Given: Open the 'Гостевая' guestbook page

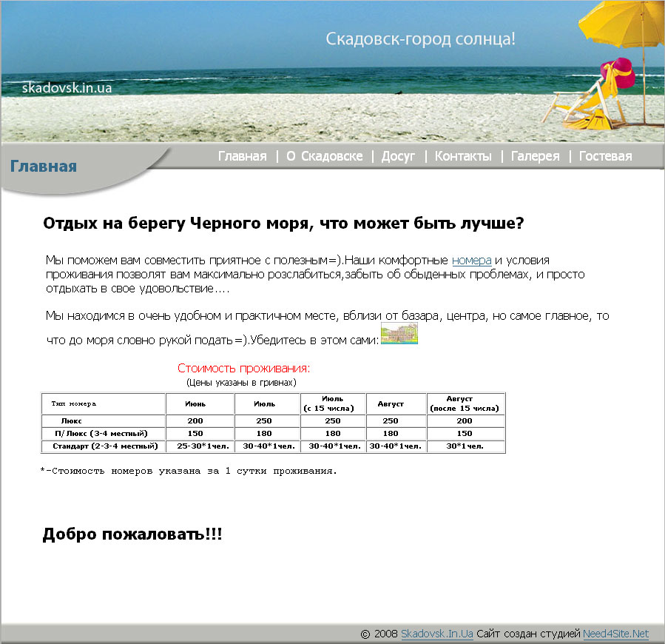Looking at the screenshot, I should point(605,155).
